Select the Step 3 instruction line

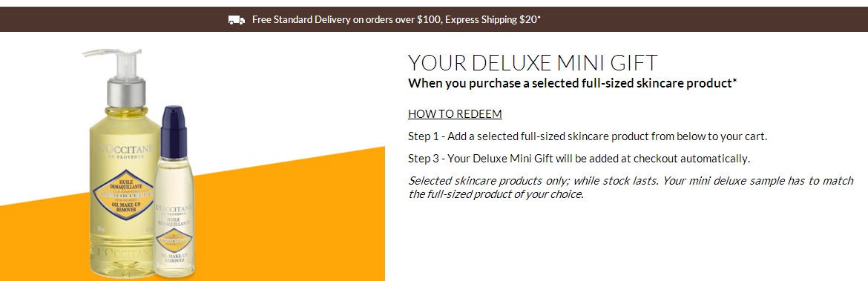pyautogui.click(x=579, y=159)
